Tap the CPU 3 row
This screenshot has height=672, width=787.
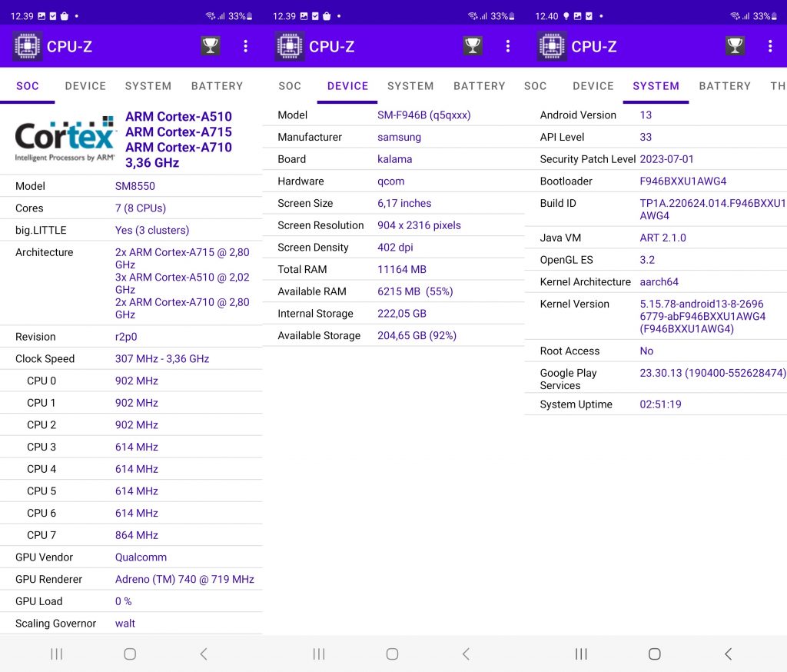coord(131,447)
